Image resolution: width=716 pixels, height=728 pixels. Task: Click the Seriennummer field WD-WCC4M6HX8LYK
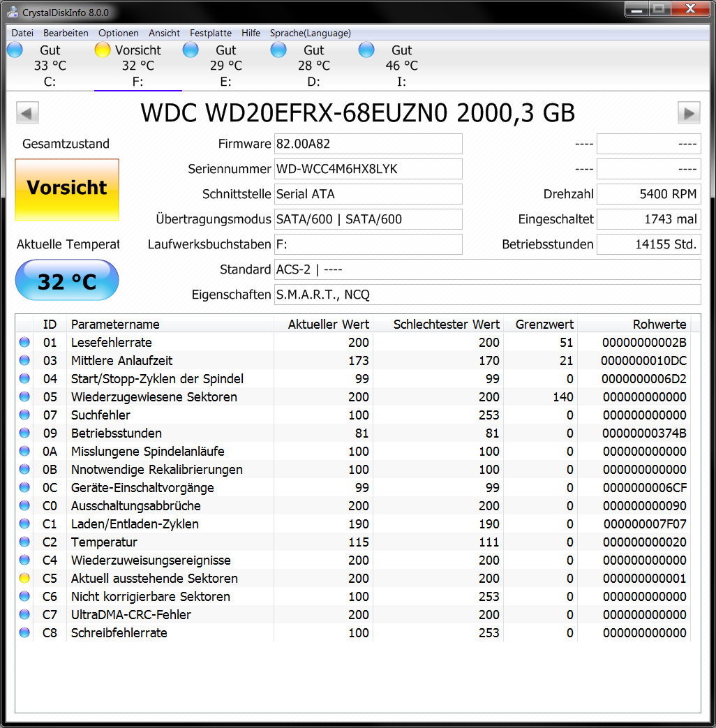point(368,169)
